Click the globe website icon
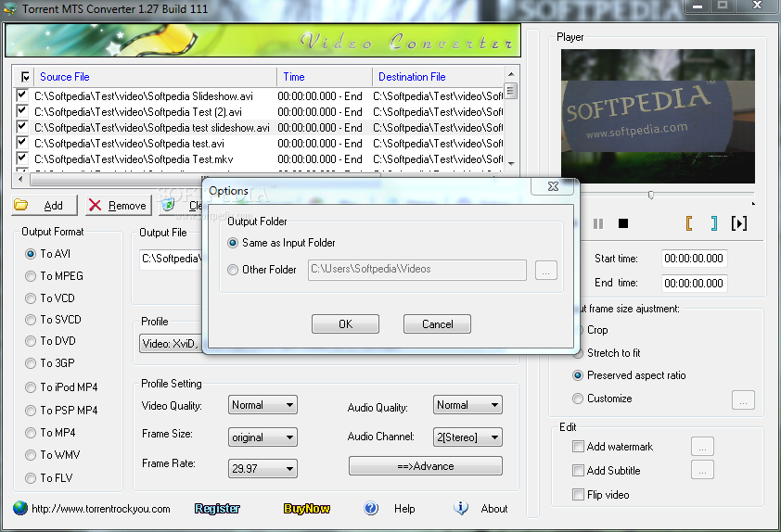This screenshot has width=781, height=532. pos(20,508)
